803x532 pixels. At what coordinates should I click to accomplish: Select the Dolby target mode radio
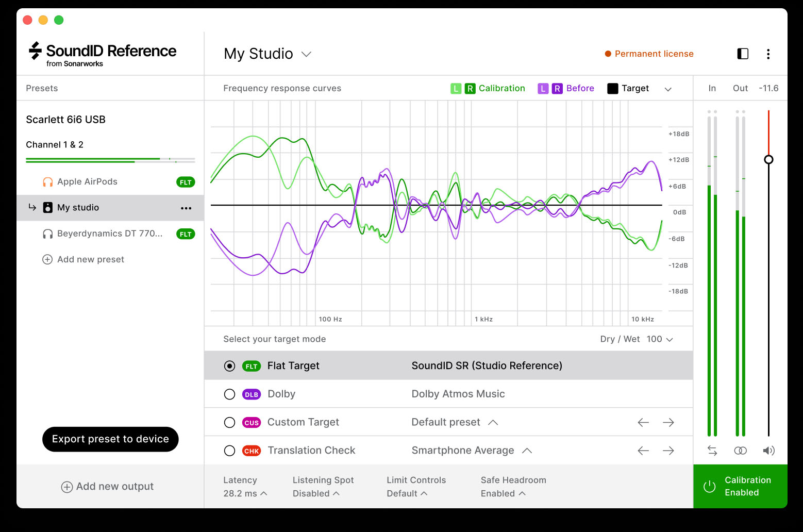(230, 394)
